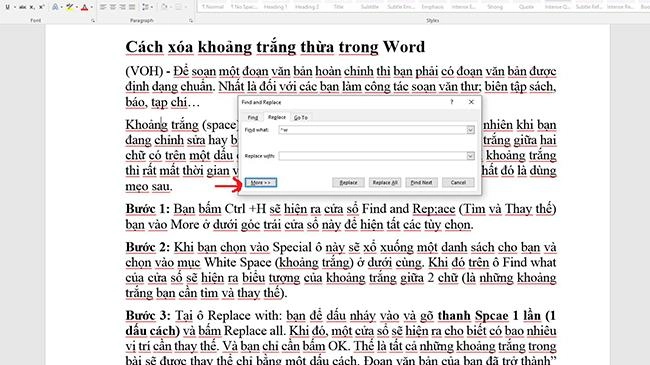Apply the Subtle Emphasis style
The image size is (650, 365).
coord(401,7)
